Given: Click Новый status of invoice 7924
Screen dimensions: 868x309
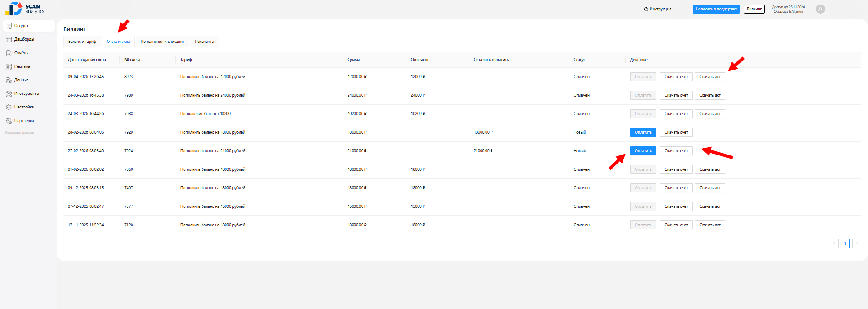Looking at the screenshot, I should tap(580, 151).
